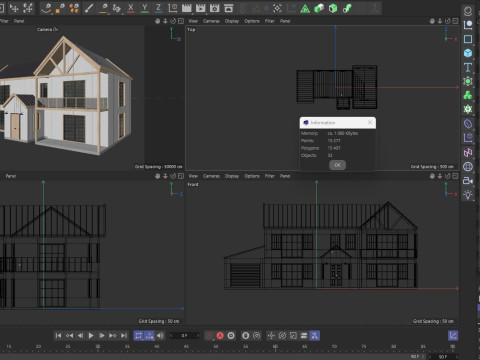Image resolution: width=480 pixels, height=360 pixels.
Task: Open the timeline graph icon at right
Action: (x=453, y=336)
